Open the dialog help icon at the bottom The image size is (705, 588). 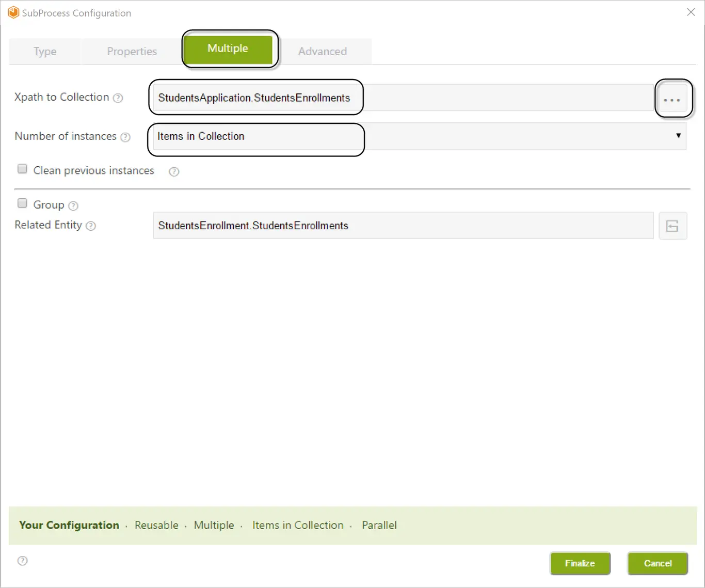[23, 561]
